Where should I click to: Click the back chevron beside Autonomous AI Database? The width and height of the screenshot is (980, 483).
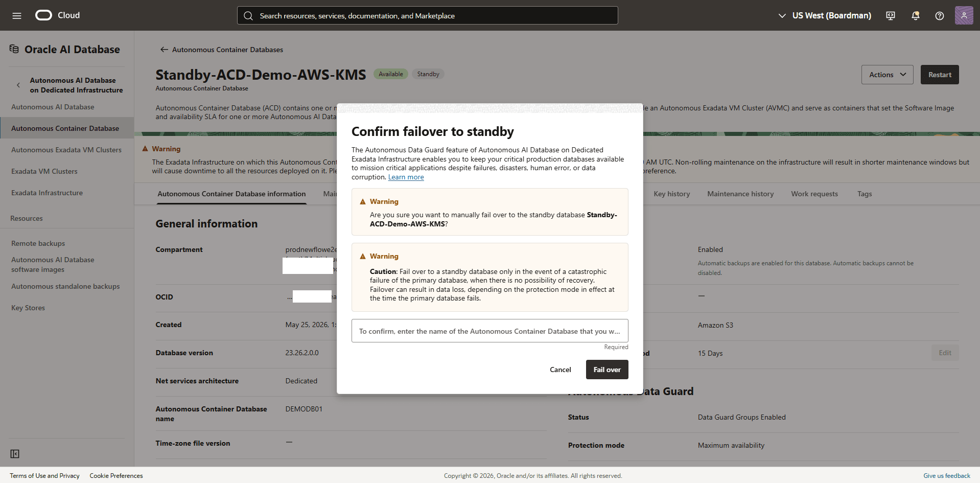click(18, 85)
